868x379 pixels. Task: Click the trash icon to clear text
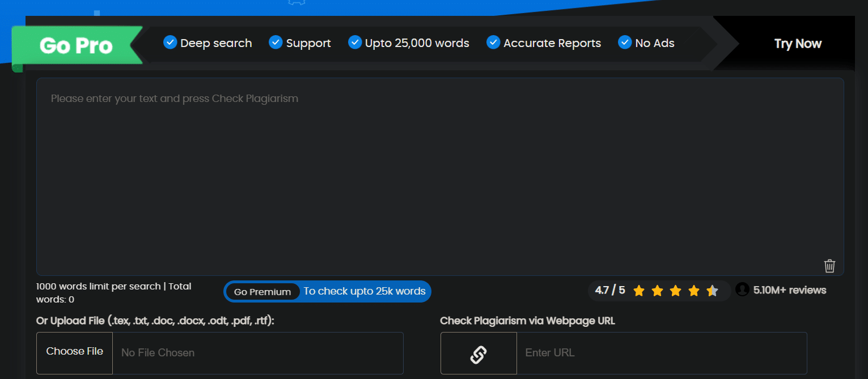pos(829,266)
